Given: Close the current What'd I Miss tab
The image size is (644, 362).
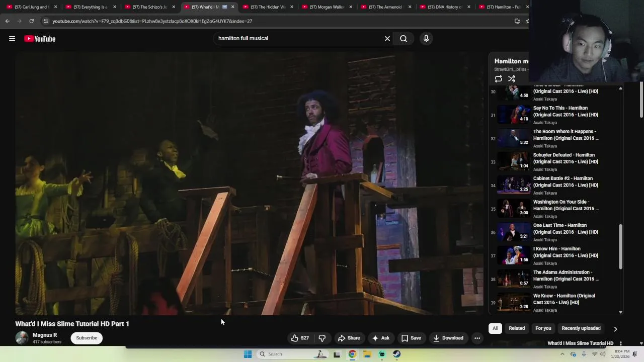Looking at the screenshot, I should click(232, 7).
